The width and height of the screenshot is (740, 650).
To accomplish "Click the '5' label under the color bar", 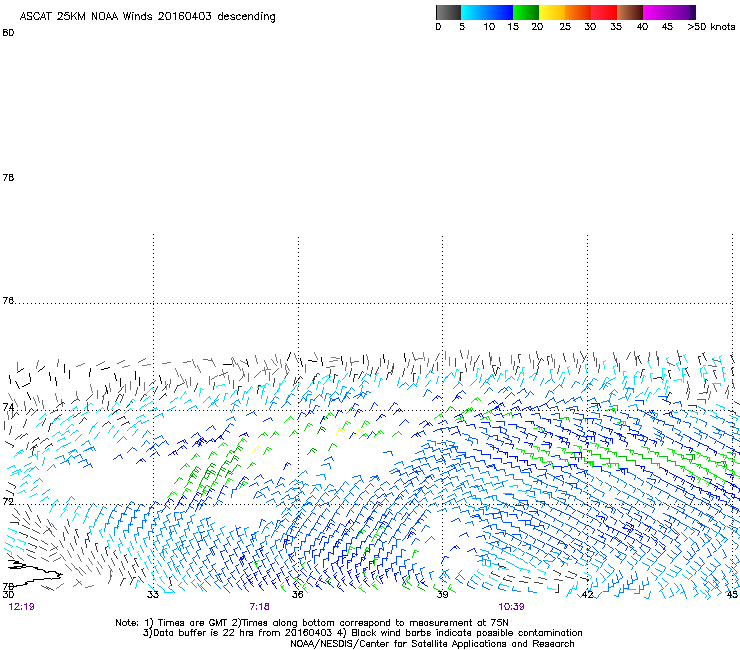I will 462,27.
